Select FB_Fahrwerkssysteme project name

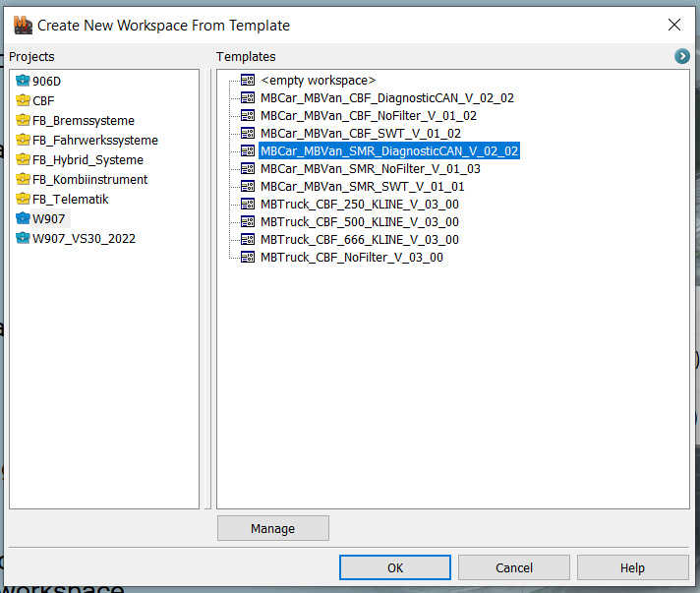pos(95,141)
